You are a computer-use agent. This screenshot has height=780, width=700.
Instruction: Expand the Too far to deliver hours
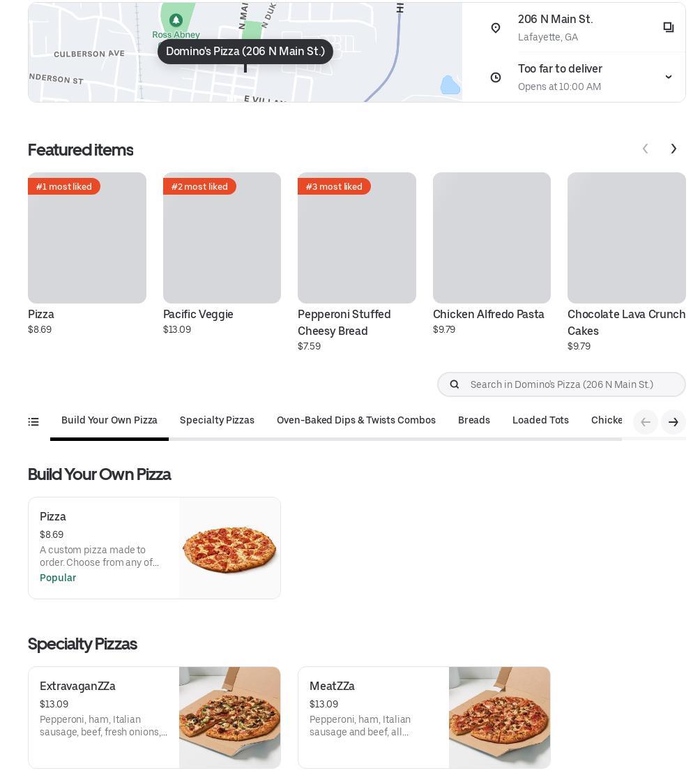tap(668, 77)
